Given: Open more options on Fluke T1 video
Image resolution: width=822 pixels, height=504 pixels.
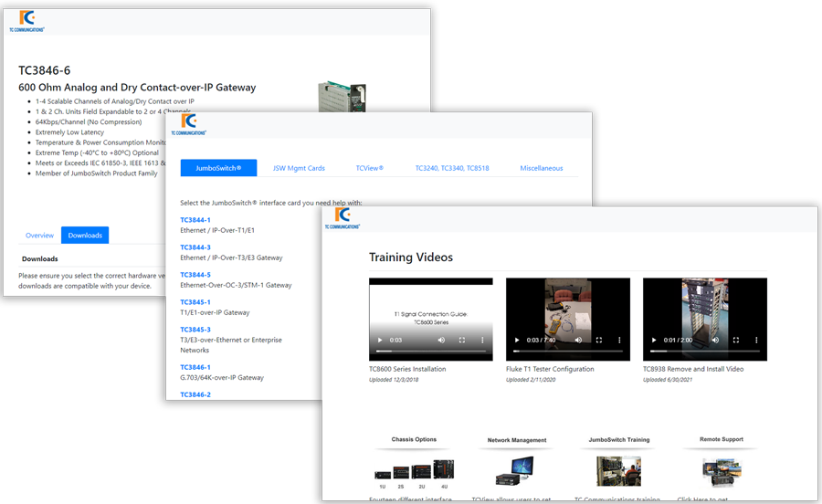Looking at the screenshot, I should coord(619,340).
